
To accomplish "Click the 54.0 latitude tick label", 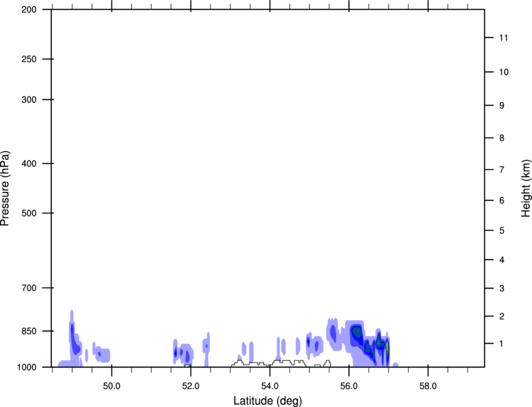I will click(270, 386).
